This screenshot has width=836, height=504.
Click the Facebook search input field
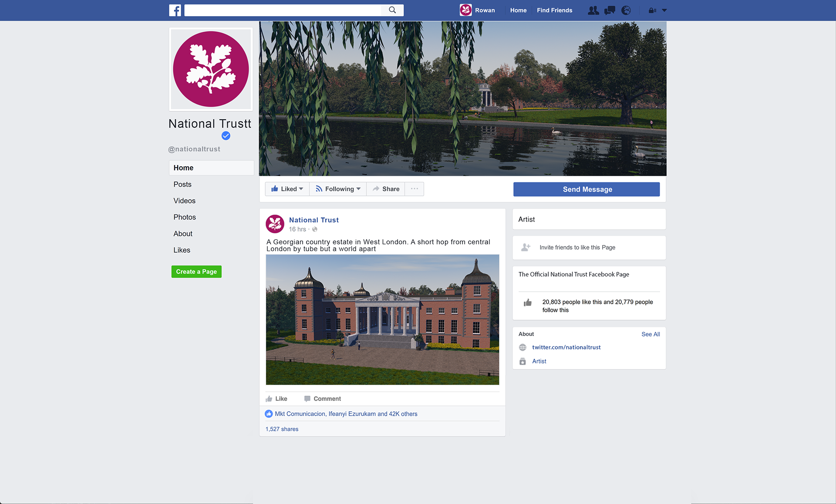click(283, 10)
